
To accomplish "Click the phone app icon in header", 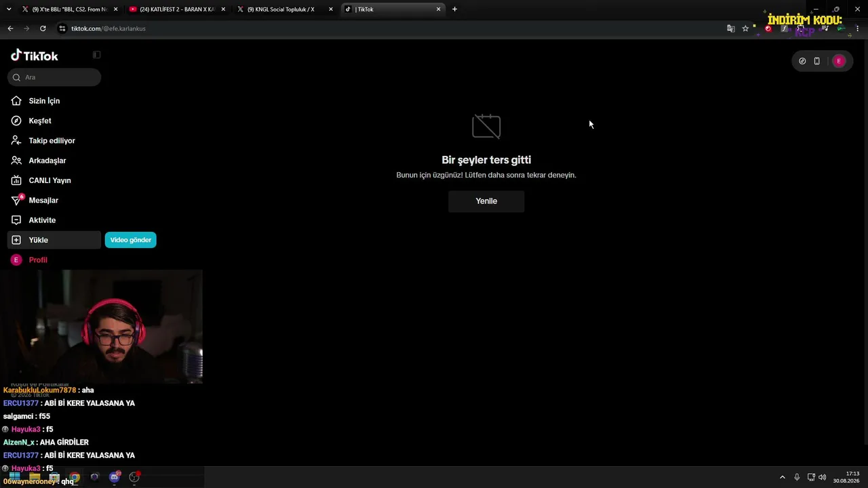I will pyautogui.click(x=816, y=61).
